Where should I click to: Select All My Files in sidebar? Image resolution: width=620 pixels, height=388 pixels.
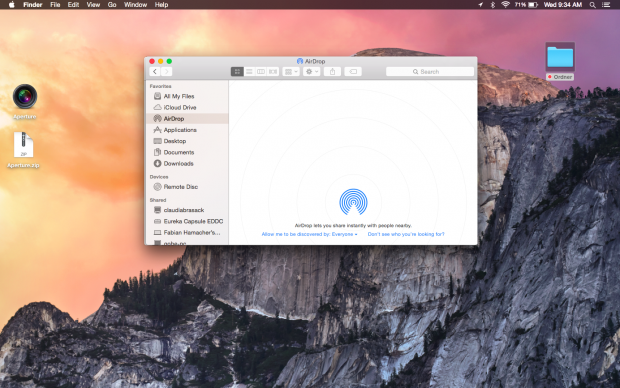[x=187, y=96]
